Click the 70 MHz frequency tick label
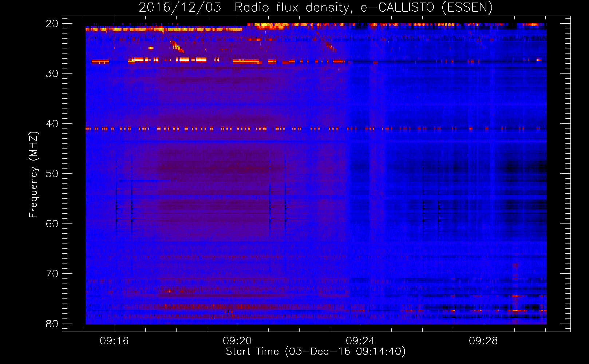Viewport: 589px width, 364px height. pyautogui.click(x=52, y=274)
